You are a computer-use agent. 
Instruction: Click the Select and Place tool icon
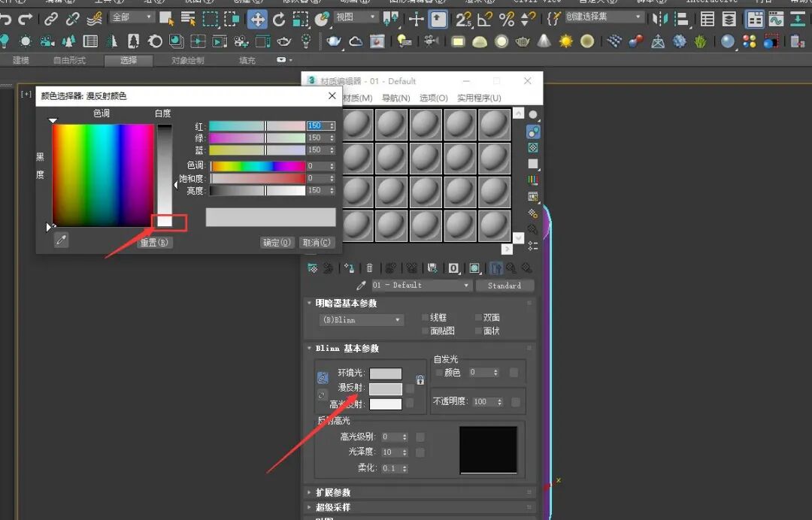coord(322,20)
